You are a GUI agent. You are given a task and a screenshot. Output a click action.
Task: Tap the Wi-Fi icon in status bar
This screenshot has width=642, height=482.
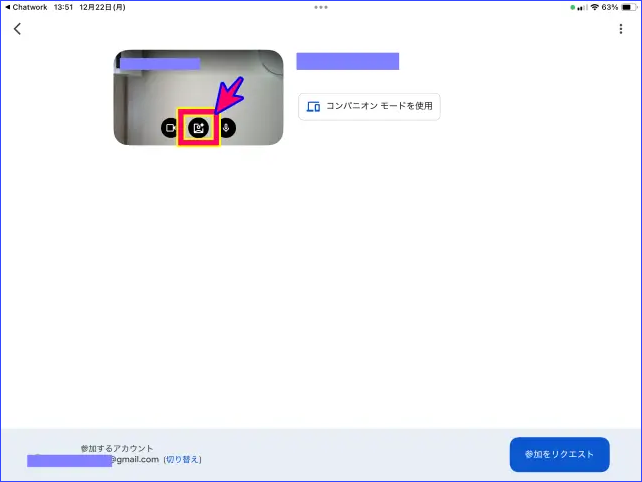pos(595,7)
